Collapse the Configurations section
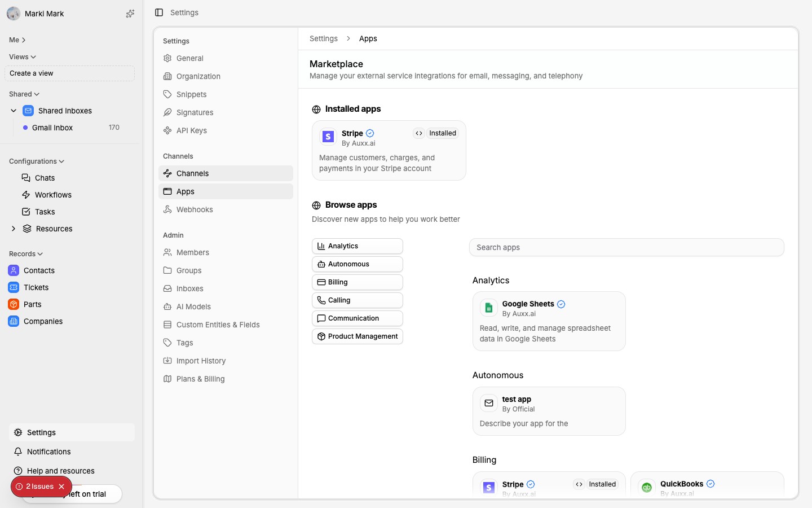The width and height of the screenshot is (812, 508). 37,161
